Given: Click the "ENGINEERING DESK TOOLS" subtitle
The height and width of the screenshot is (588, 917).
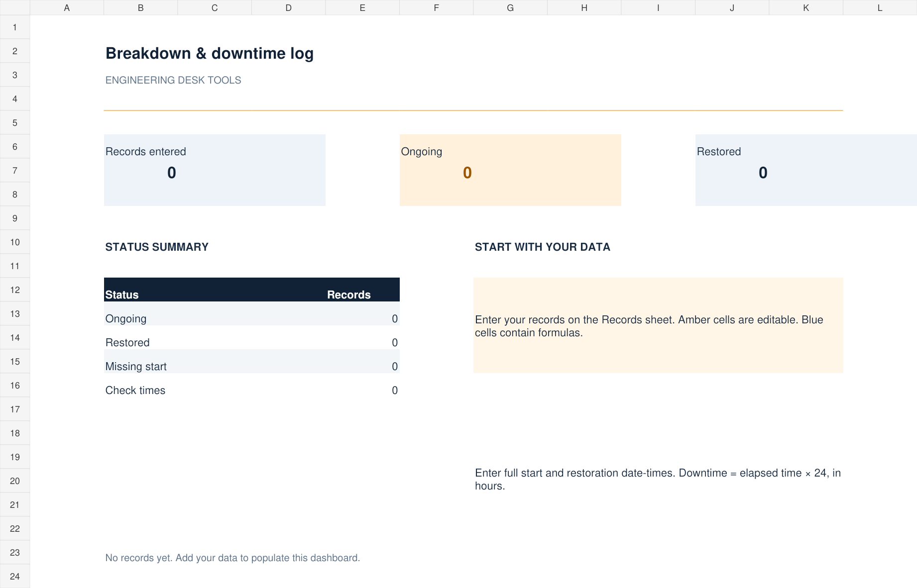Looking at the screenshot, I should [173, 80].
